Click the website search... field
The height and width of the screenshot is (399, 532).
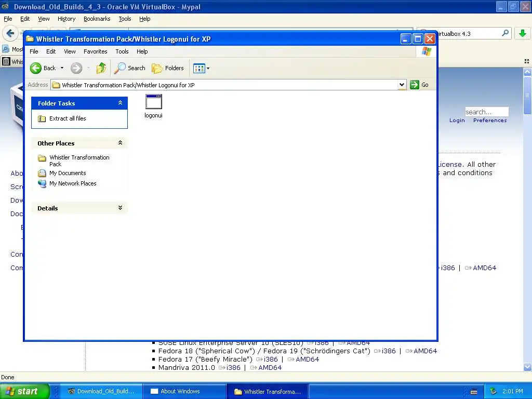(x=486, y=112)
